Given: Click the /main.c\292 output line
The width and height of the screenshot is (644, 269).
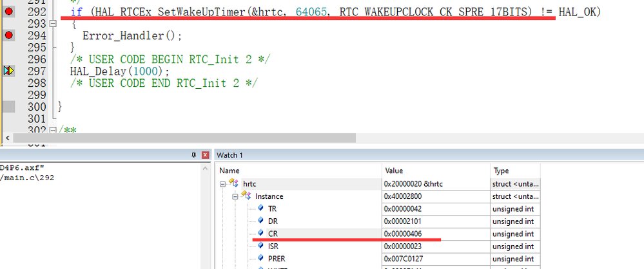Looking at the screenshot, I should pyautogui.click(x=27, y=178).
